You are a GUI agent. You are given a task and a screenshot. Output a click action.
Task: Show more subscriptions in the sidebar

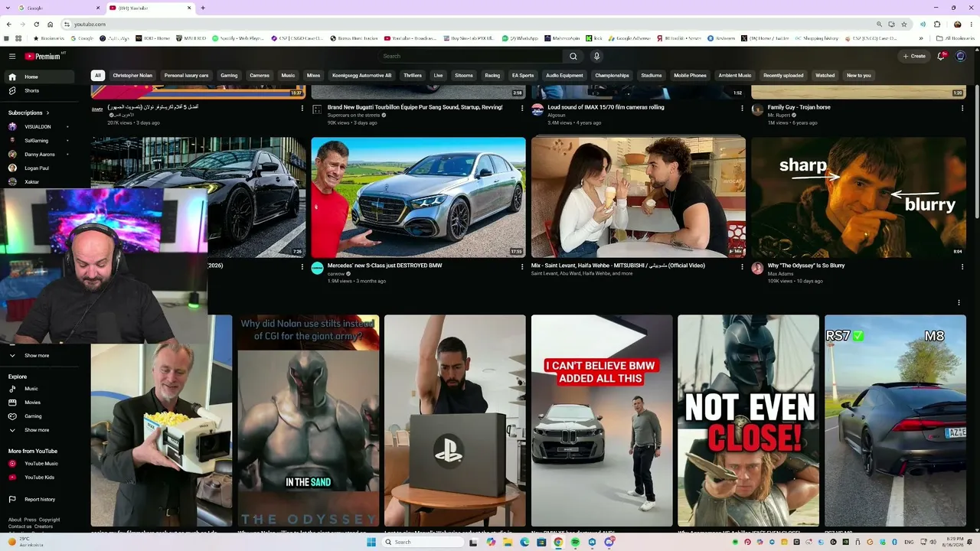click(37, 355)
